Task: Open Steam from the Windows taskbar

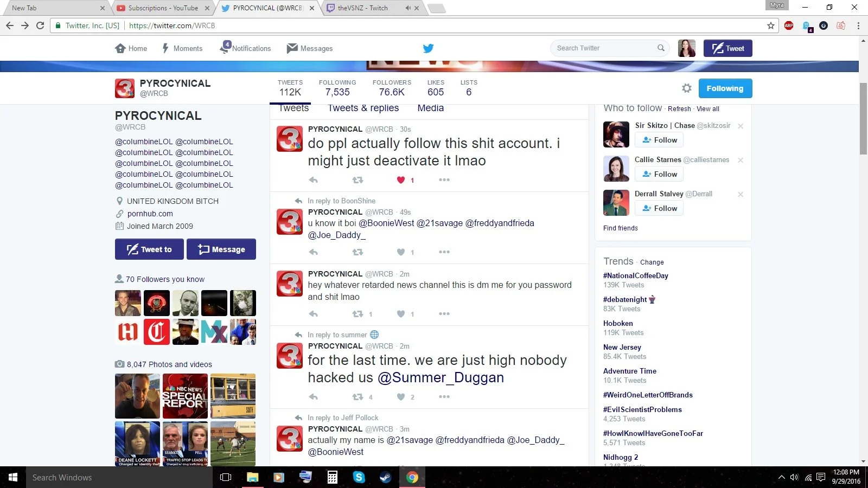Action: (385, 477)
